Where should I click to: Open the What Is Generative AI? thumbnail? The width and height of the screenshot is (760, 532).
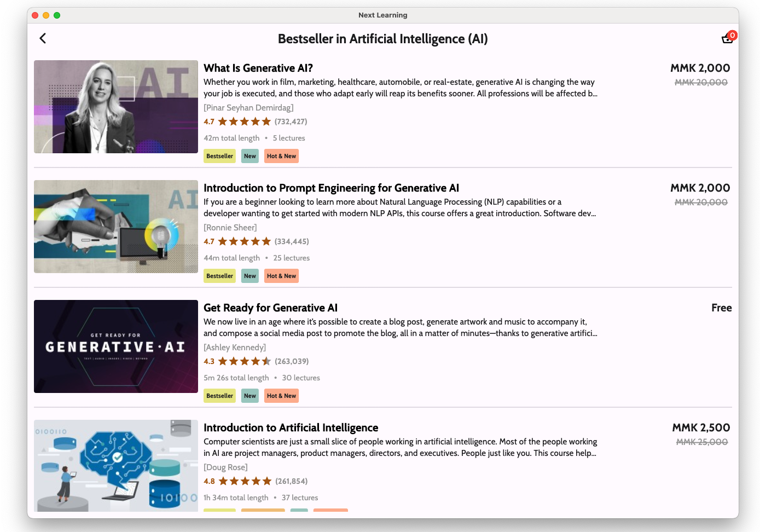click(116, 107)
